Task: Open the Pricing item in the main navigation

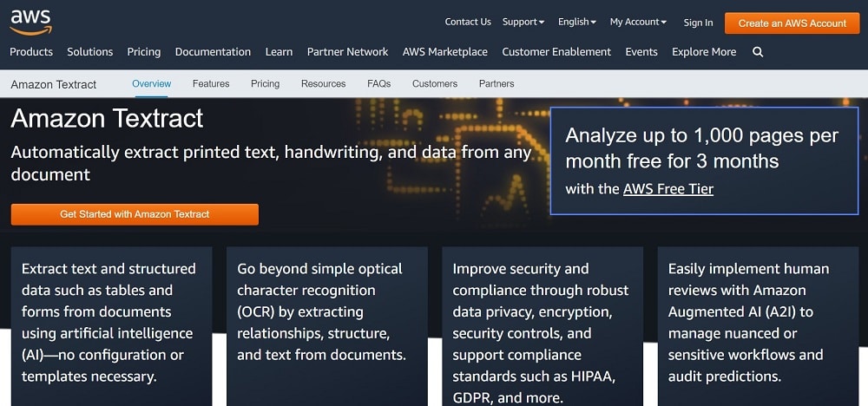Action: pyautogui.click(x=144, y=52)
